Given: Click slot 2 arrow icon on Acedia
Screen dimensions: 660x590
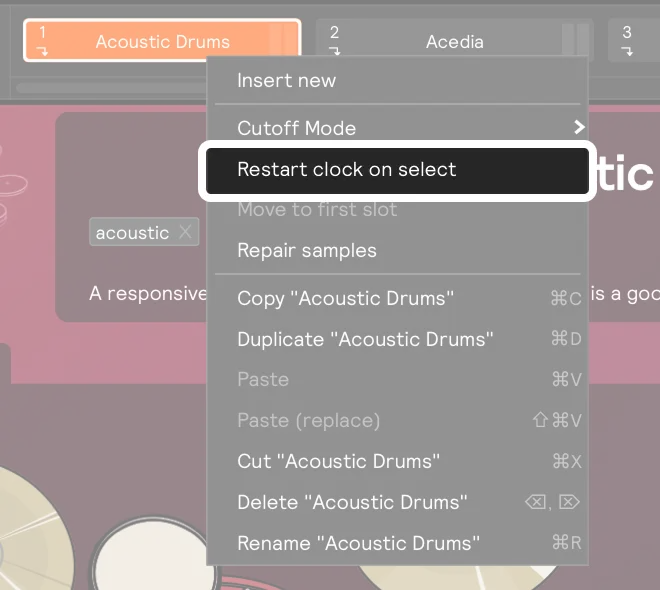Looking at the screenshot, I should tap(335, 51).
